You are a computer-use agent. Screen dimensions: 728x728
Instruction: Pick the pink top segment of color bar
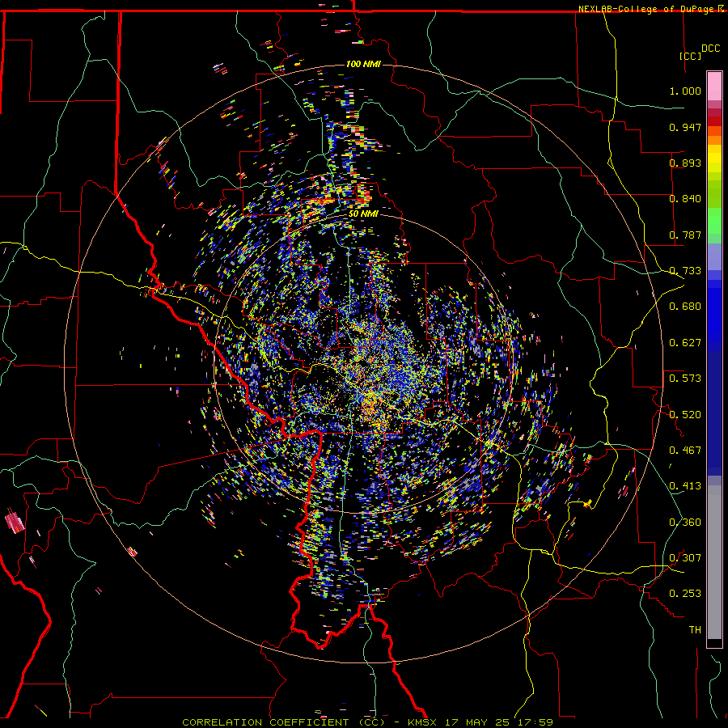click(x=714, y=86)
